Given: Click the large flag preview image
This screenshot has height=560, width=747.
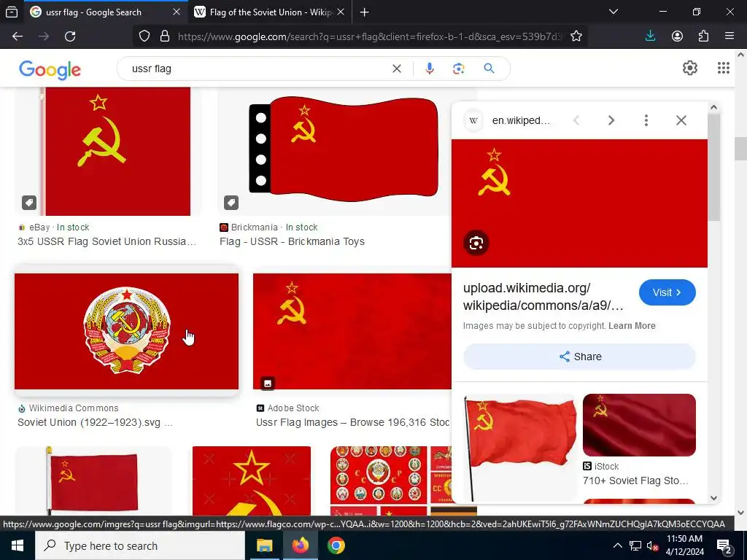Looking at the screenshot, I should click(579, 203).
